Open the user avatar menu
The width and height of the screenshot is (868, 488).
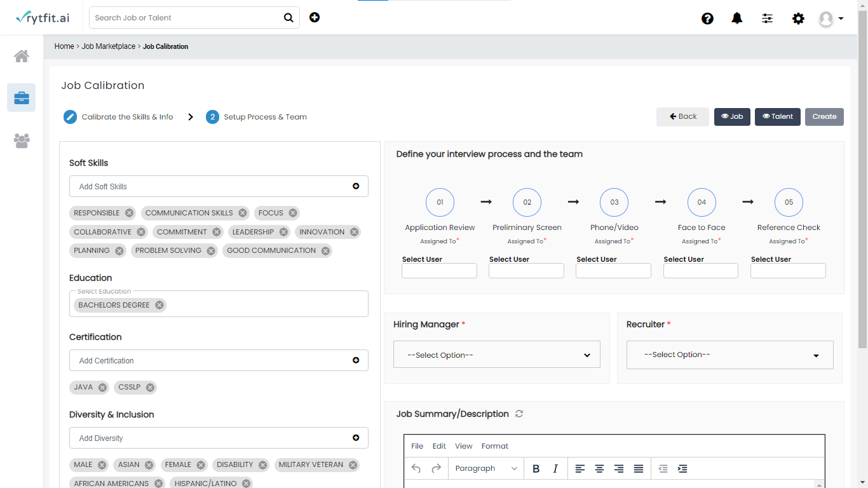(x=831, y=18)
